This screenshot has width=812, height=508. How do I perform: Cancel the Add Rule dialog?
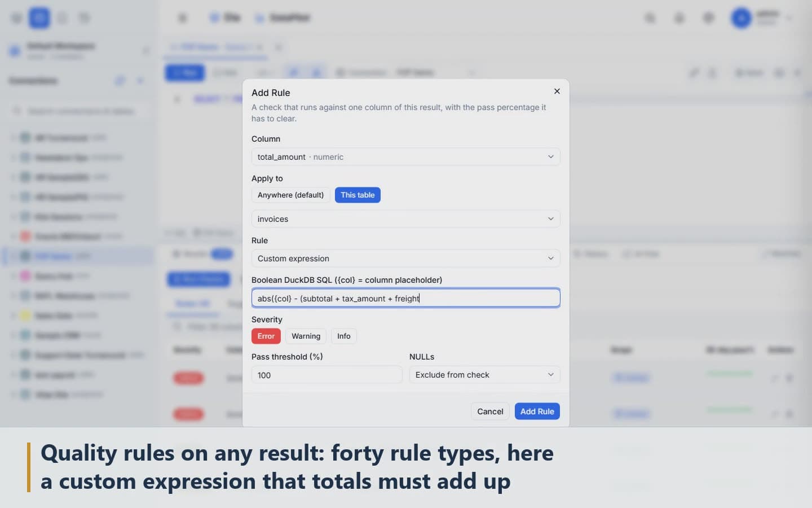490,411
